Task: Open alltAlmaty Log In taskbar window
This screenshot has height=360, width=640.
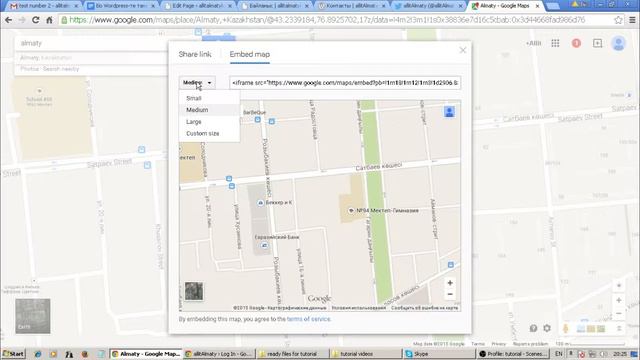Action: coord(219,354)
